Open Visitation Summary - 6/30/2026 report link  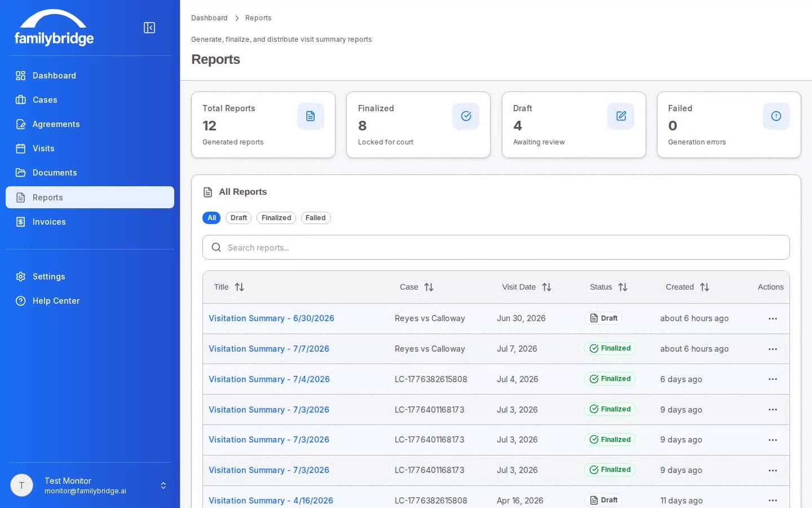click(x=271, y=318)
